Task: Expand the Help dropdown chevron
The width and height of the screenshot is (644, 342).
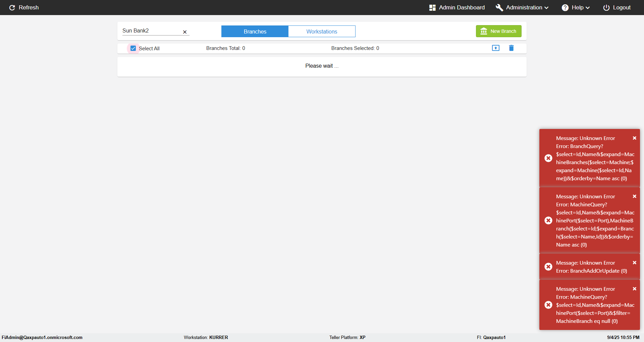Action: pos(588,8)
